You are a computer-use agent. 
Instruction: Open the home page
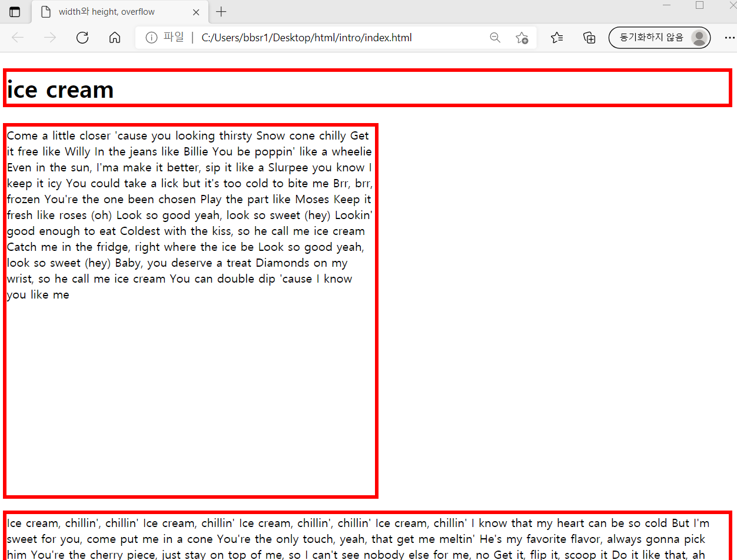[115, 38]
